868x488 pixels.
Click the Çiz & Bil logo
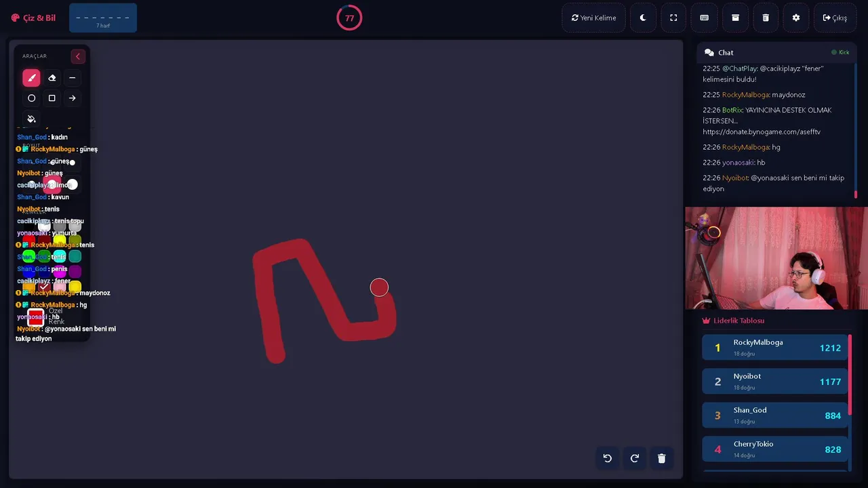33,18
